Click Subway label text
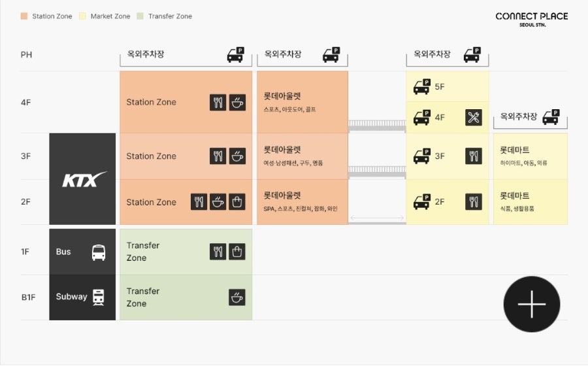Screen dimensions: 588x370 point(71,297)
